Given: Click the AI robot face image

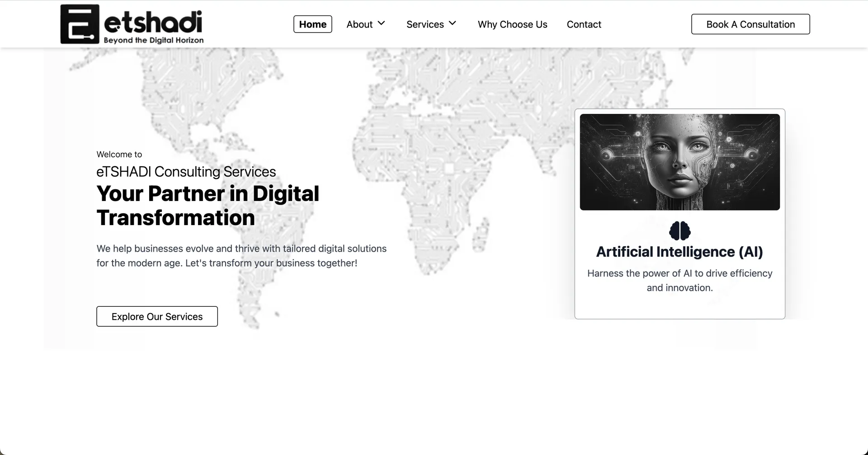Looking at the screenshot, I should pos(679,162).
